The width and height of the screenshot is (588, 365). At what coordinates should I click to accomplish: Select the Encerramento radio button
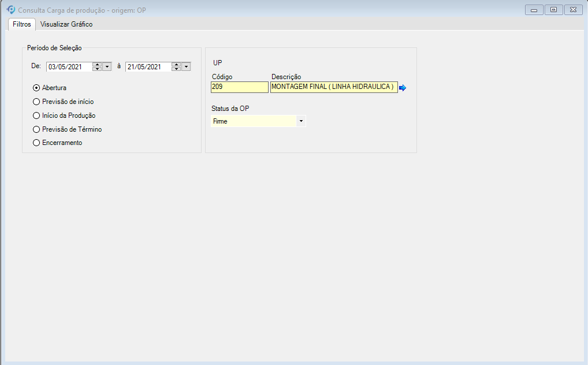[36, 143]
